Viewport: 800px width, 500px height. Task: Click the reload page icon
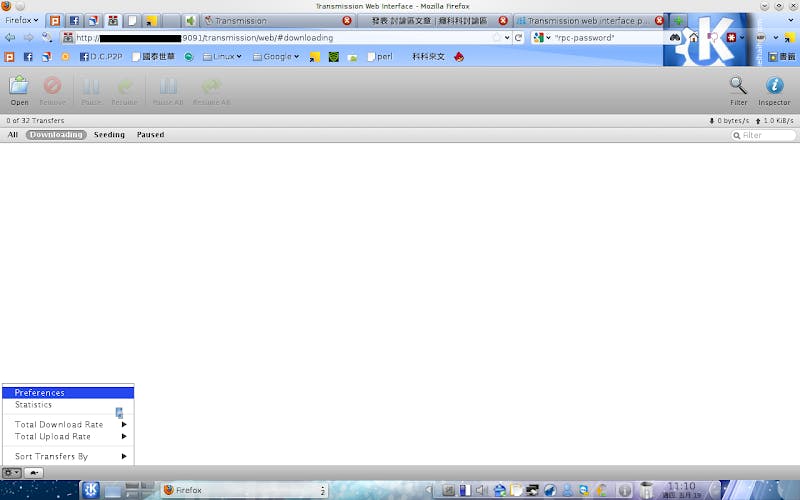pos(519,37)
